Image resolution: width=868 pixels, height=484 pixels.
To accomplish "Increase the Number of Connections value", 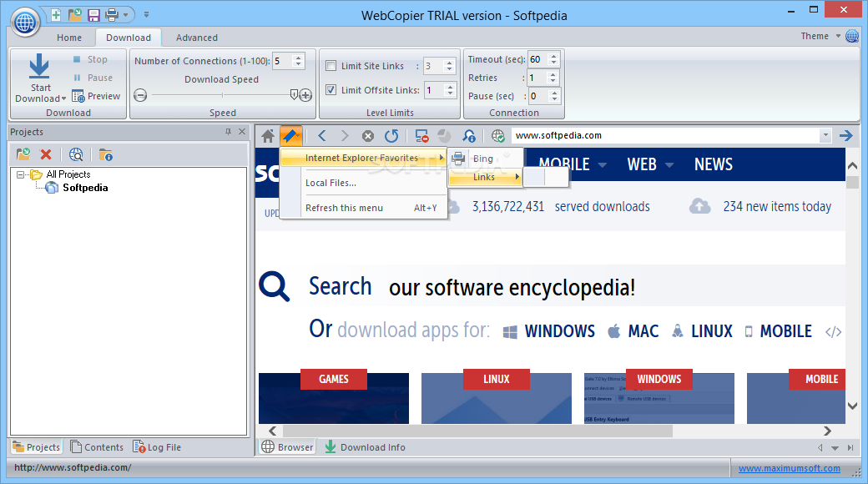I will (299, 58).
